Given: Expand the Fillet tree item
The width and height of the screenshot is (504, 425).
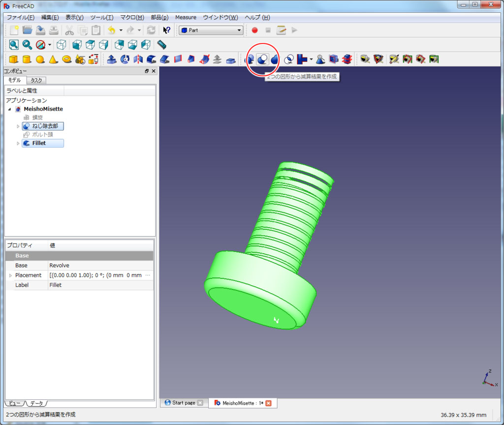Looking at the screenshot, I should coord(18,143).
